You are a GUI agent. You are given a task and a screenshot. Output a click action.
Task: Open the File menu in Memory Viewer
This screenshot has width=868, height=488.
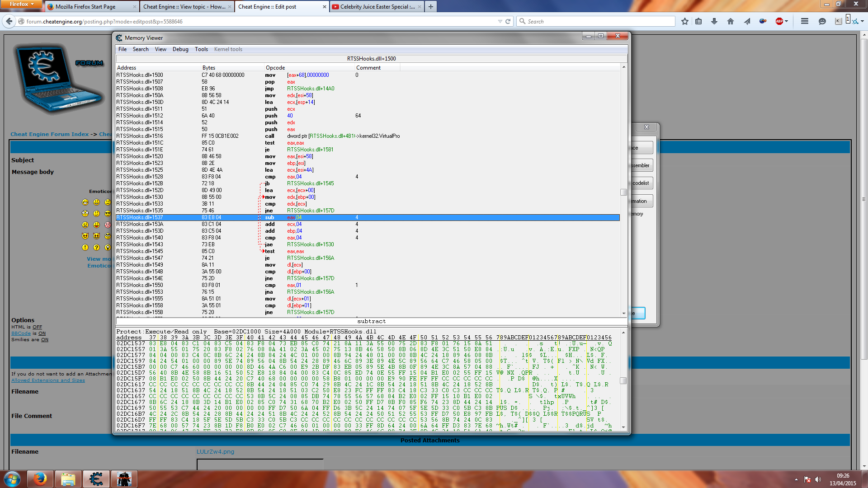click(x=123, y=49)
